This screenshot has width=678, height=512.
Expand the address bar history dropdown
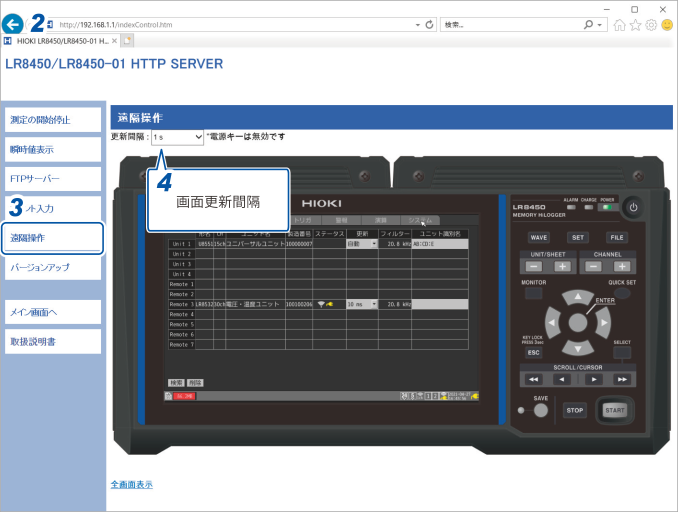pos(417,25)
